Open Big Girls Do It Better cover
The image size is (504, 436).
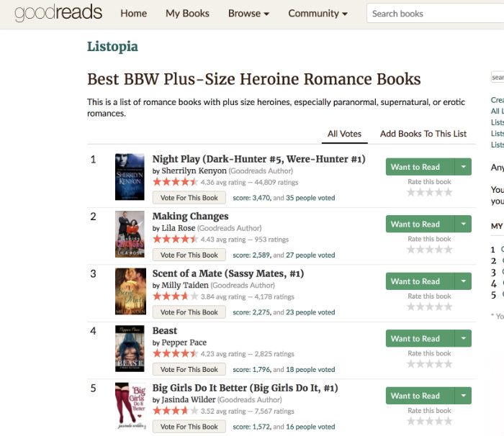[130, 406]
